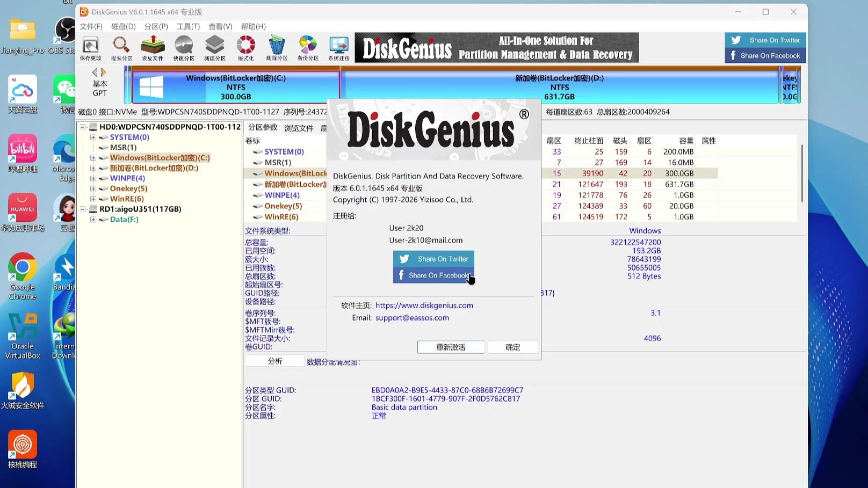The width and height of the screenshot is (868, 488).
Task: Click the Twitter bird icon in About dialog
Action: point(404,259)
